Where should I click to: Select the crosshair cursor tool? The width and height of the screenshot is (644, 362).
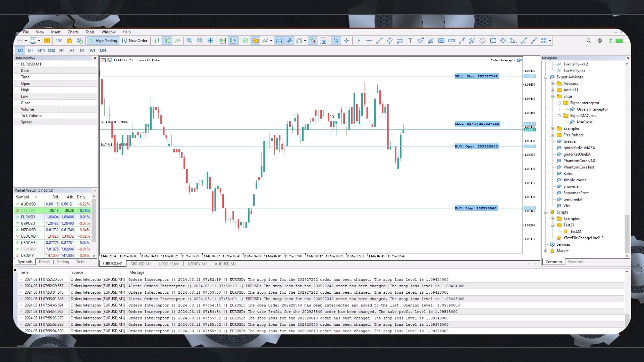(346, 41)
